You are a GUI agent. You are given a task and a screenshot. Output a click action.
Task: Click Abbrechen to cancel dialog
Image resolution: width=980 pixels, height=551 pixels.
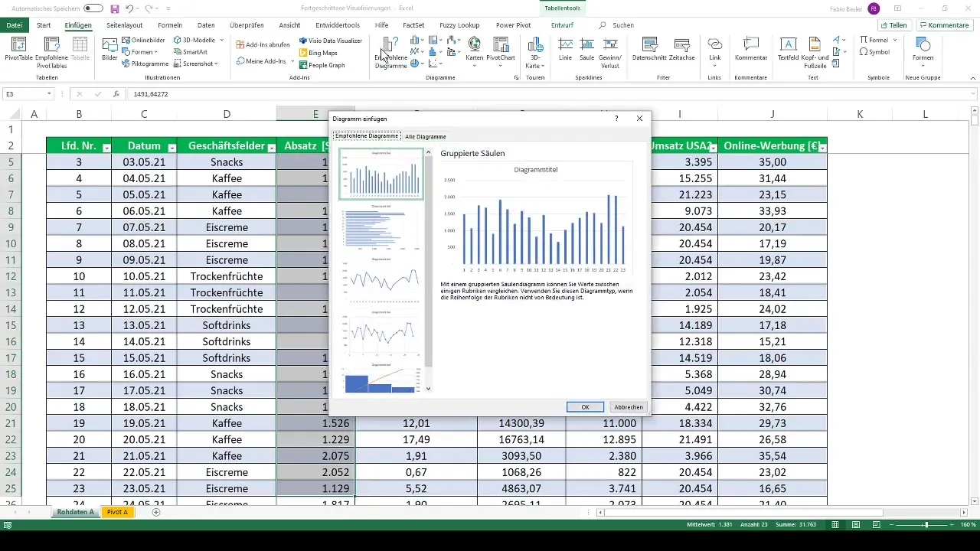tap(629, 407)
